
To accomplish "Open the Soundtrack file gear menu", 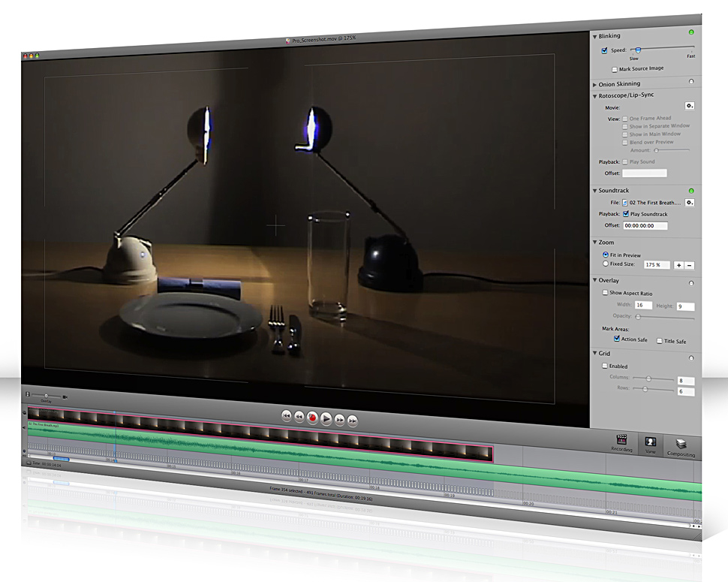I will (x=690, y=203).
